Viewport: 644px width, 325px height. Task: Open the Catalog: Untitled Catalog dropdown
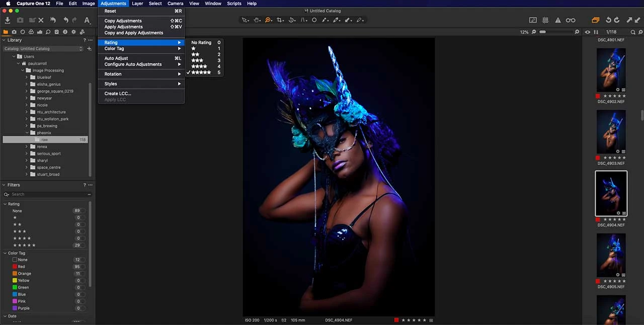pos(43,49)
